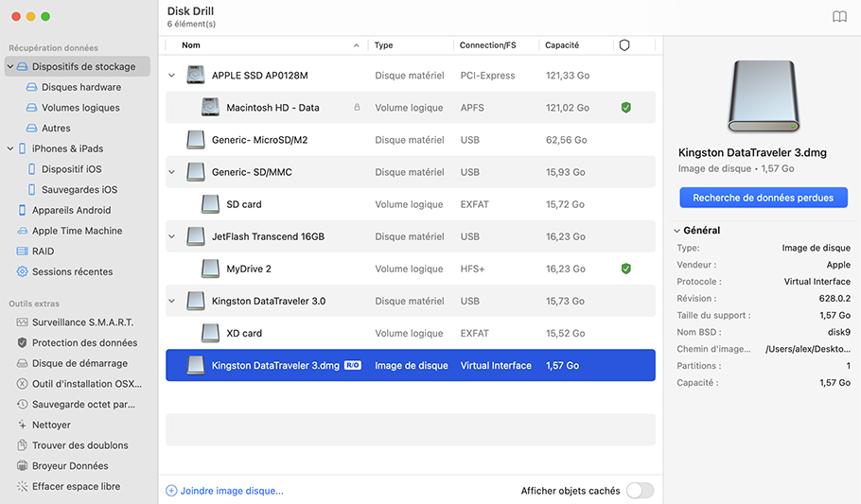Click the Chemin d'image path value
Screen dimensions: 861x504
(808, 349)
